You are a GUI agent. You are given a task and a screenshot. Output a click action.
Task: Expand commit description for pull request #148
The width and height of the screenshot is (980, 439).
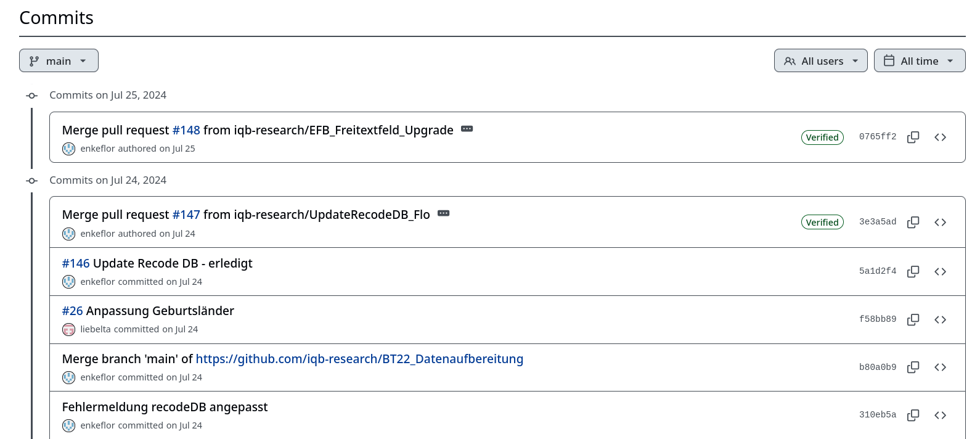[x=467, y=129]
